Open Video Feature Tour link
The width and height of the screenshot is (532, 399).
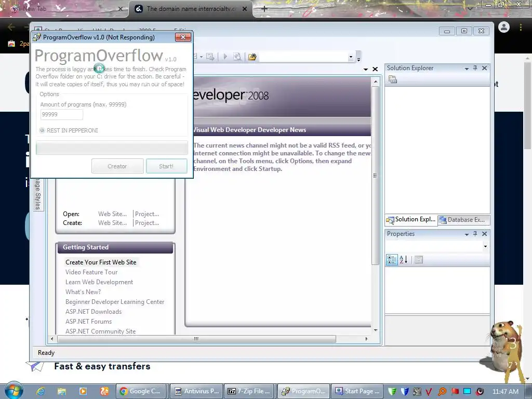(x=91, y=272)
